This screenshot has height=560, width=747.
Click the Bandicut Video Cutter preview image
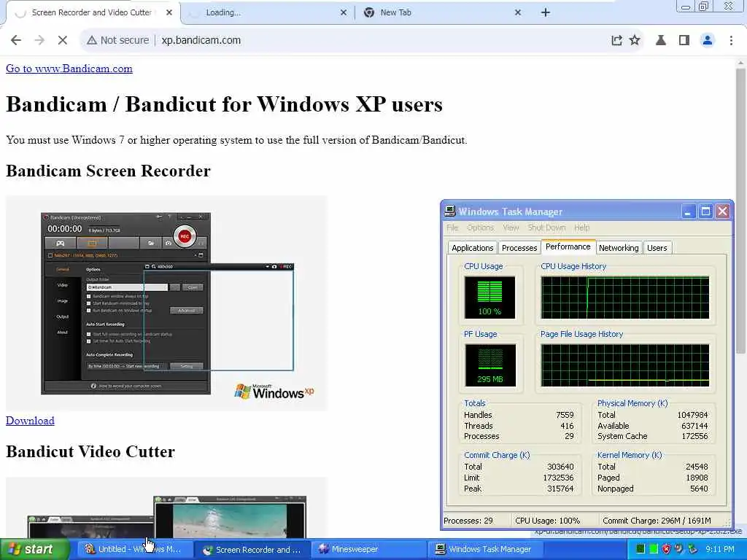coord(167,507)
